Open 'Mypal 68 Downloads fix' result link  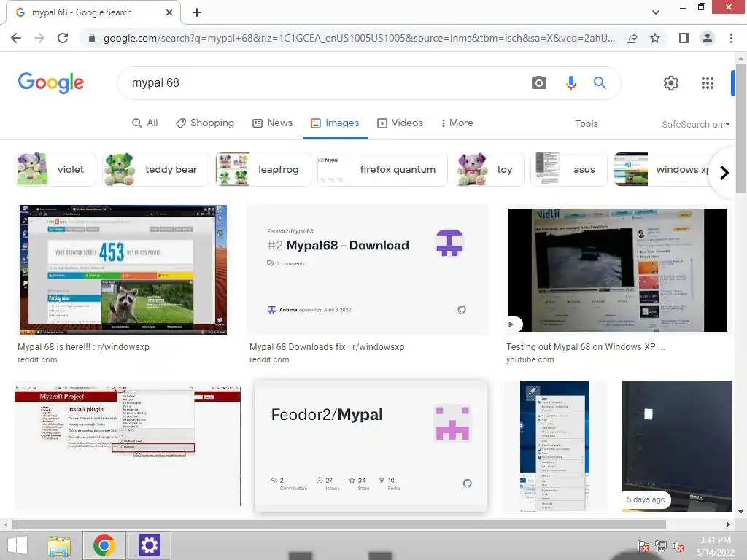[327, 347]
